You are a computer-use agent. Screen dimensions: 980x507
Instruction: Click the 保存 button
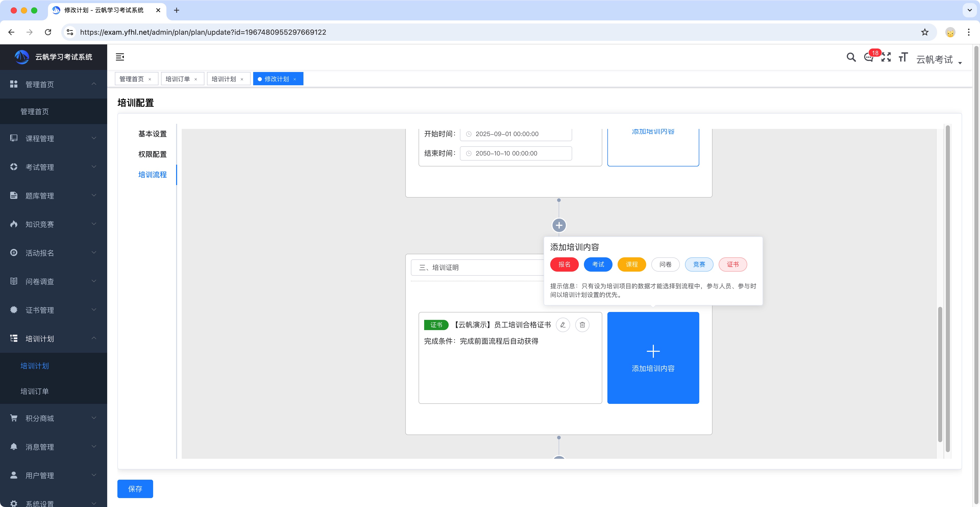[135, 489]
